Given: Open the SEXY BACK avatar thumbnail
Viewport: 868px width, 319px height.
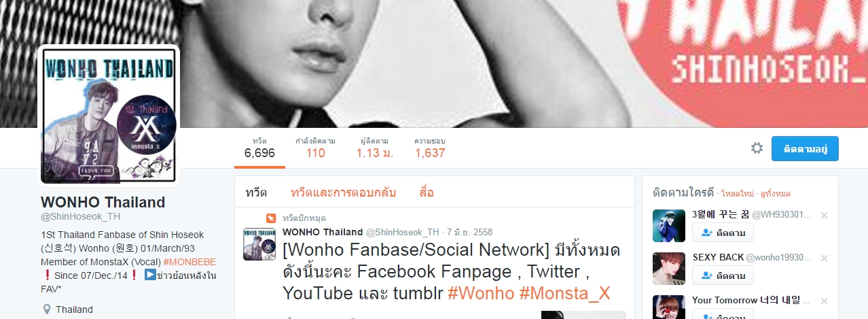Looking at the screenshot, I should [669, 268].
